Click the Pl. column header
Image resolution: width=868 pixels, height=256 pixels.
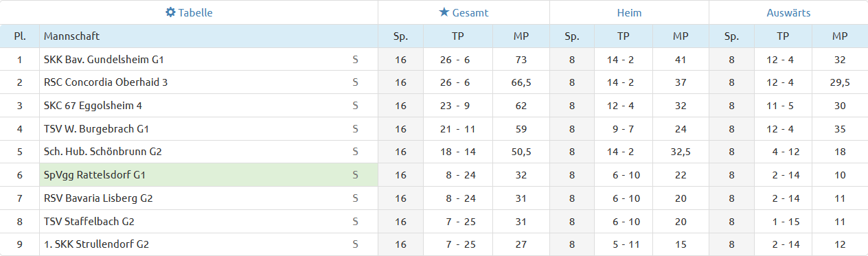pos(20,36)
